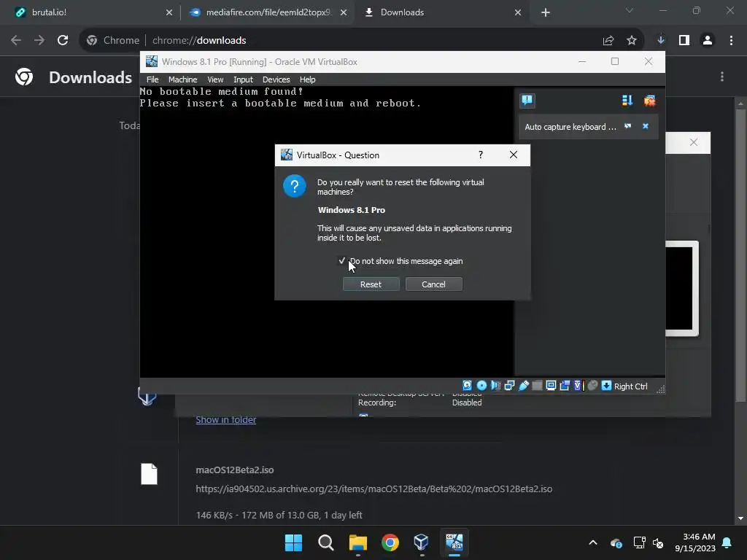The image size is (747, 560).
Task: Click the display settings indicator in VM status bar
Action: (551, 386)
